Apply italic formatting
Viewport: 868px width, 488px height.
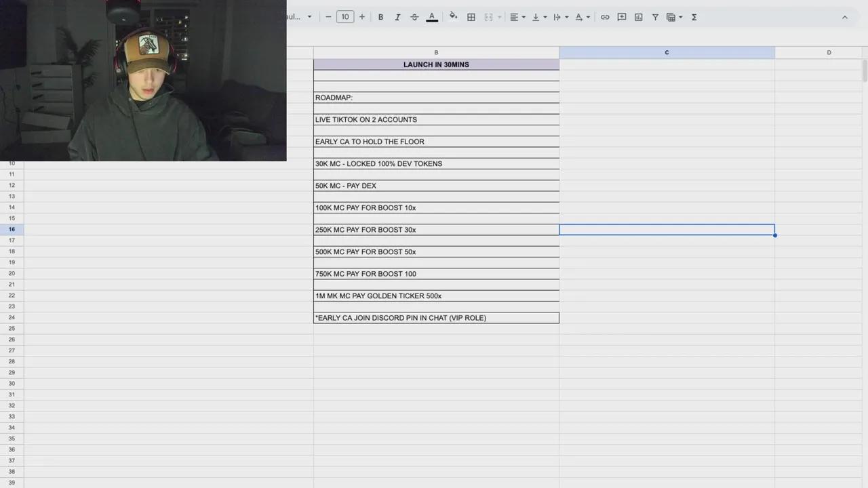(x=397, y=17)
